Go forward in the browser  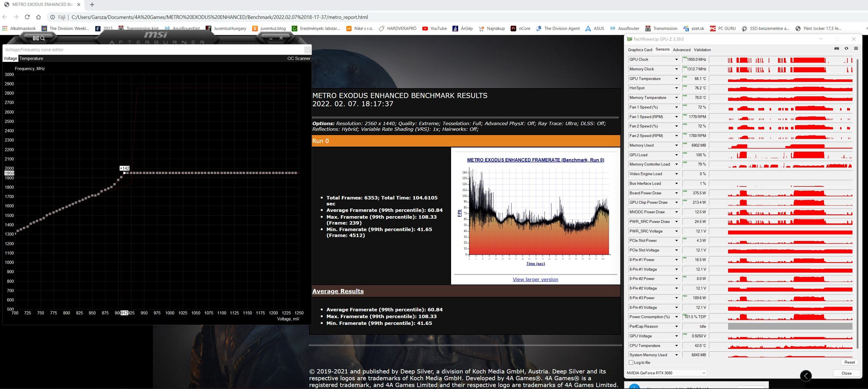pyautogui.click(x=16, y=17)
